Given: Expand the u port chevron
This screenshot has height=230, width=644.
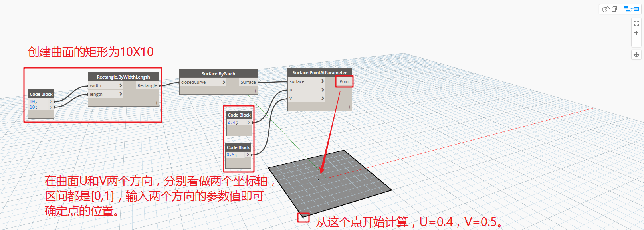Looking at the screenshot, I should click(x=323, y=90).
